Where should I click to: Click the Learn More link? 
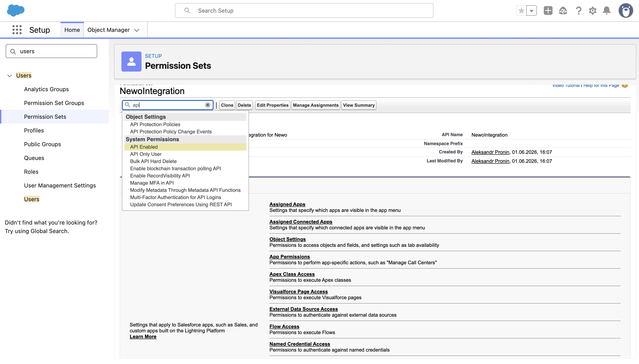click(143, 337)
